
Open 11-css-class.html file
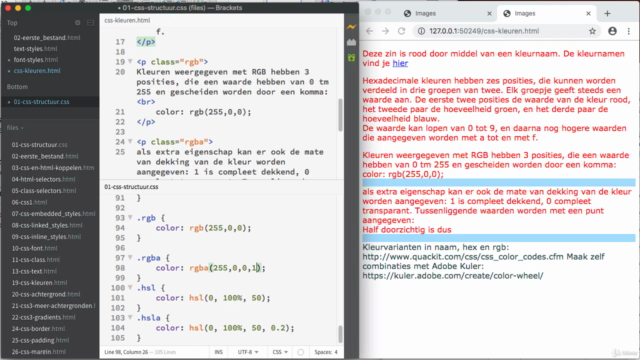pos(36,260)
